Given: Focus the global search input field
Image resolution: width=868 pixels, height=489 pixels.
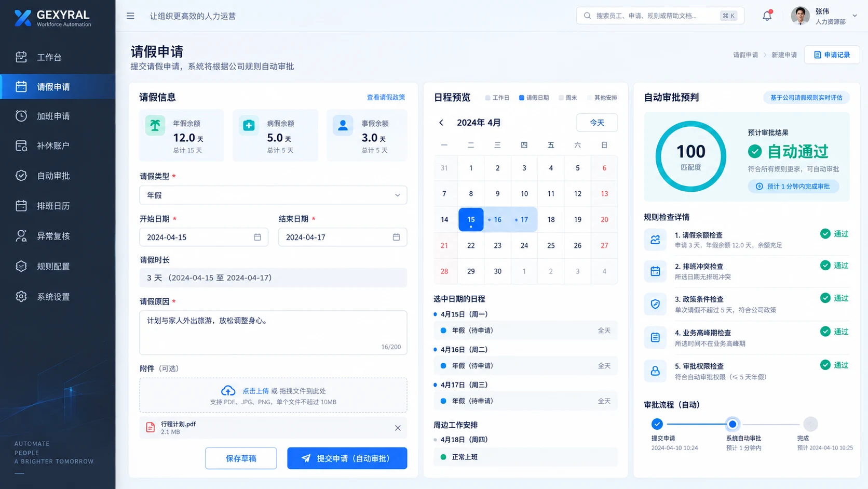Looking at the screenshot, I should [x=660, y=16].
